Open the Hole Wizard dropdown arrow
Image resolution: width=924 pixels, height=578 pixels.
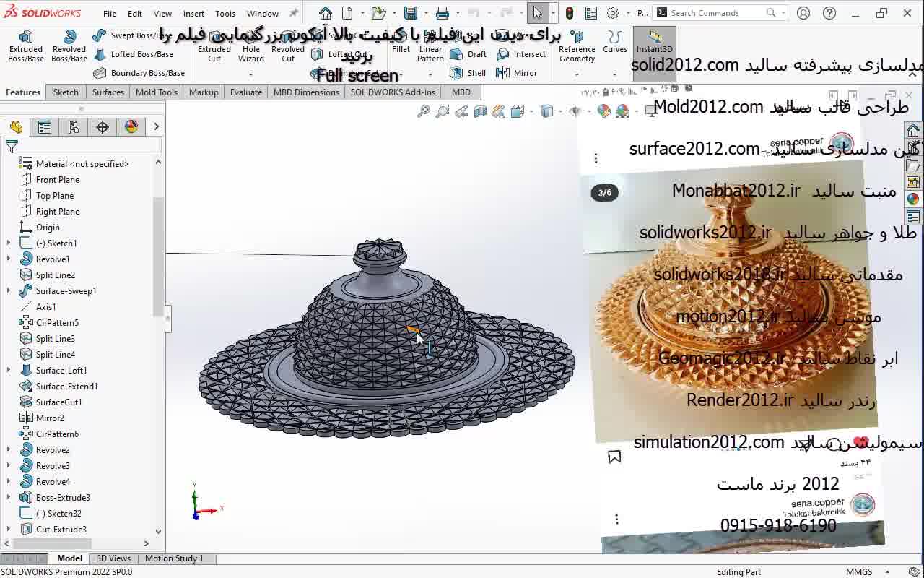pyautogui.click(x=251, y=74)
